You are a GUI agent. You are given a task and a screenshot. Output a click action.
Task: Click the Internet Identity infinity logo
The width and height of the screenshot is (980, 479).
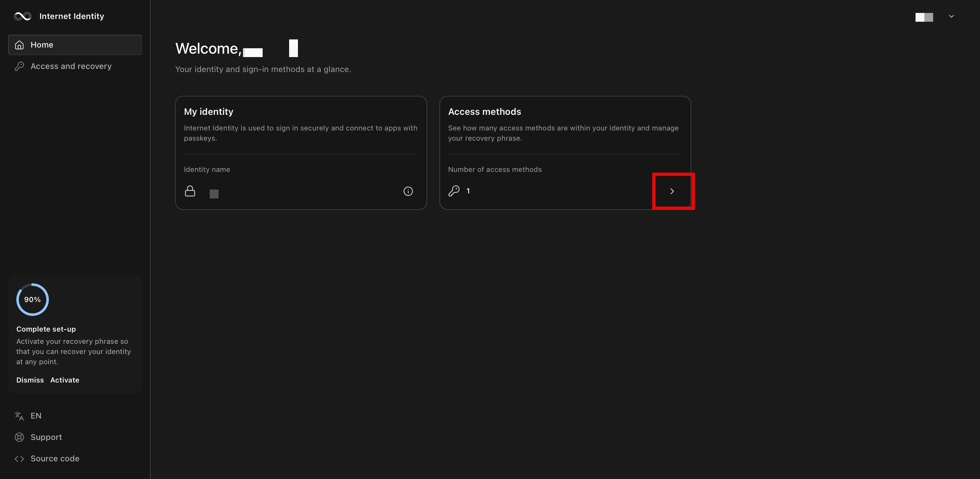[23, 16]
